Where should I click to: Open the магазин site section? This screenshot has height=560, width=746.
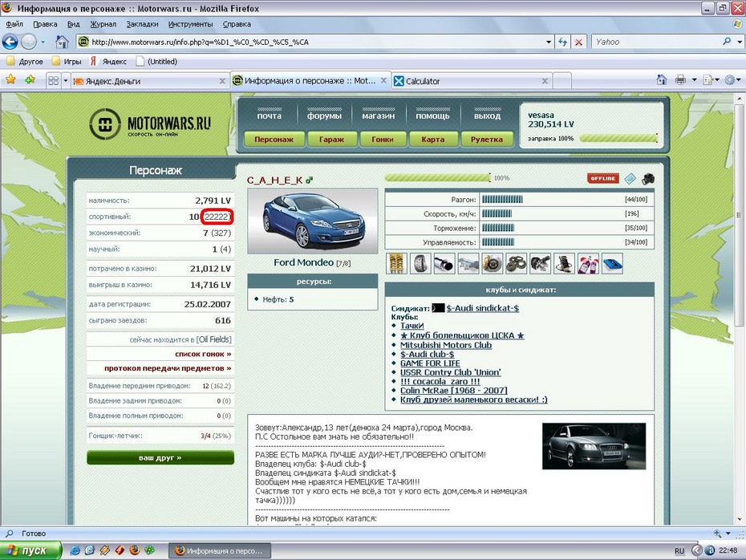(x=379, y=116)
